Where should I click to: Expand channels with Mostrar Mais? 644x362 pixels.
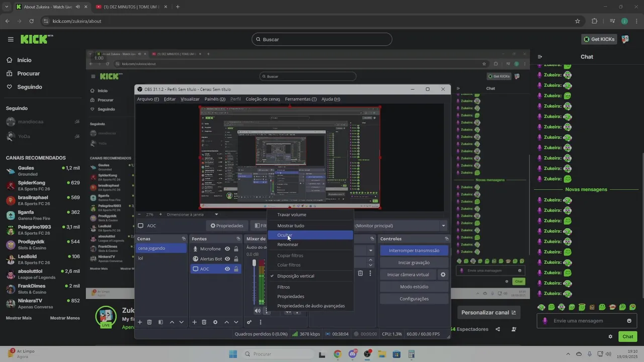coord(19,318)
